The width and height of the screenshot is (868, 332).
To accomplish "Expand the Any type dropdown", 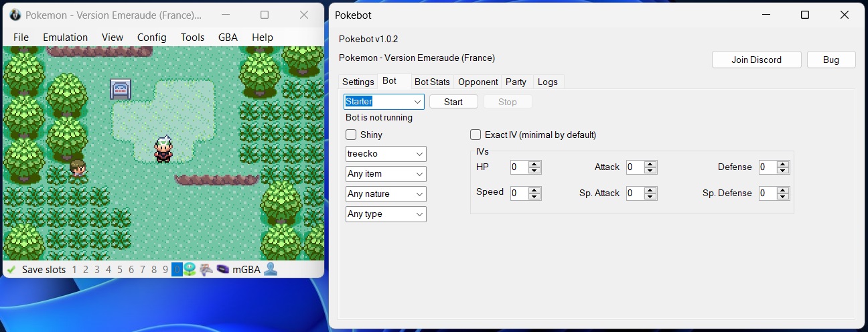I will point(386,214).
